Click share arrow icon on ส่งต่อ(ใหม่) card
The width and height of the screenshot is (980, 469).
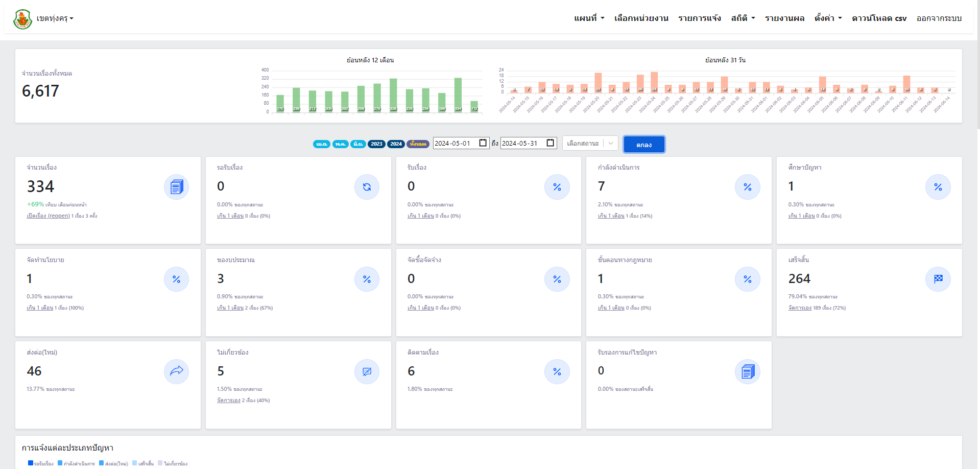(x=176, y=371)
